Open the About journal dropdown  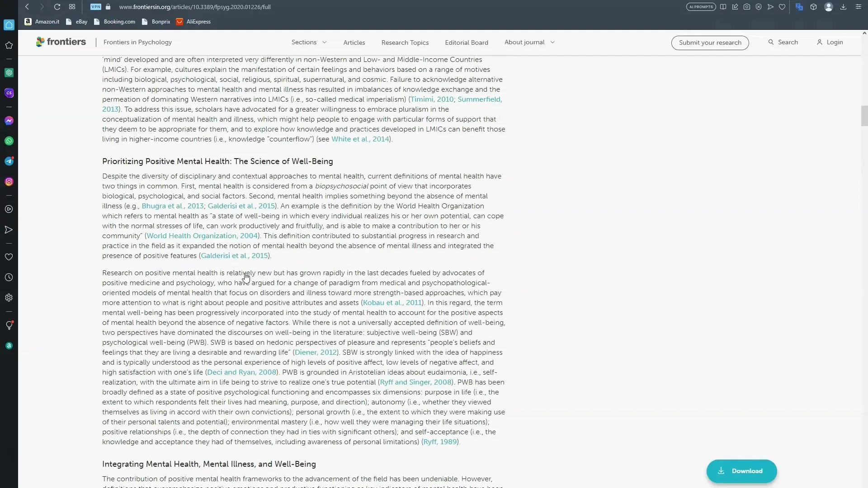coord(529,42)
